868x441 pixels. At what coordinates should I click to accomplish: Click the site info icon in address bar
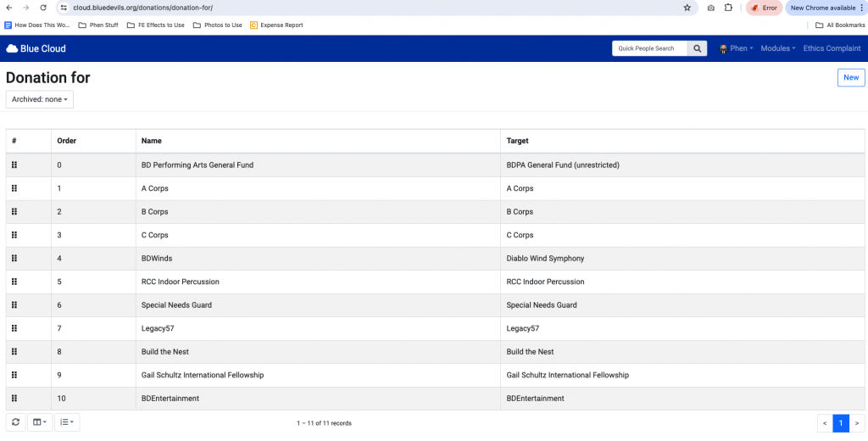point(64,8)
